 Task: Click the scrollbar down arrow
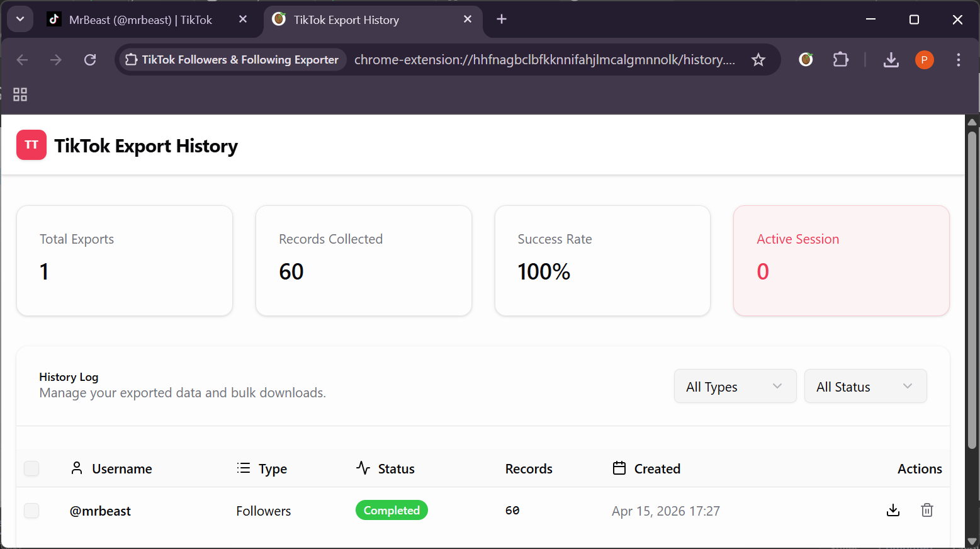tap(972, 541)
